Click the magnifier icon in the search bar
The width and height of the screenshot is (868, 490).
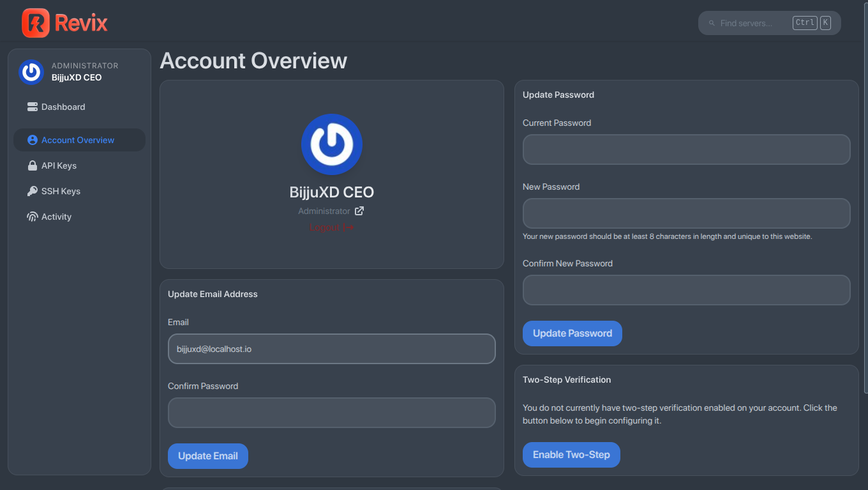[712, 23]
